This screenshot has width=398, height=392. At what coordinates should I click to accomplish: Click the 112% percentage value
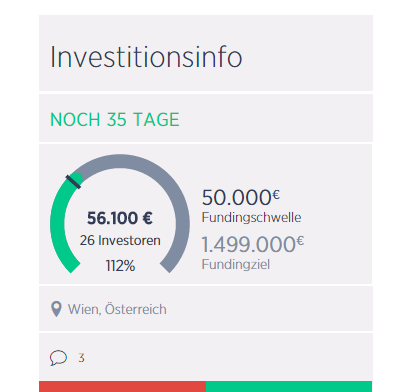point(120,266)
